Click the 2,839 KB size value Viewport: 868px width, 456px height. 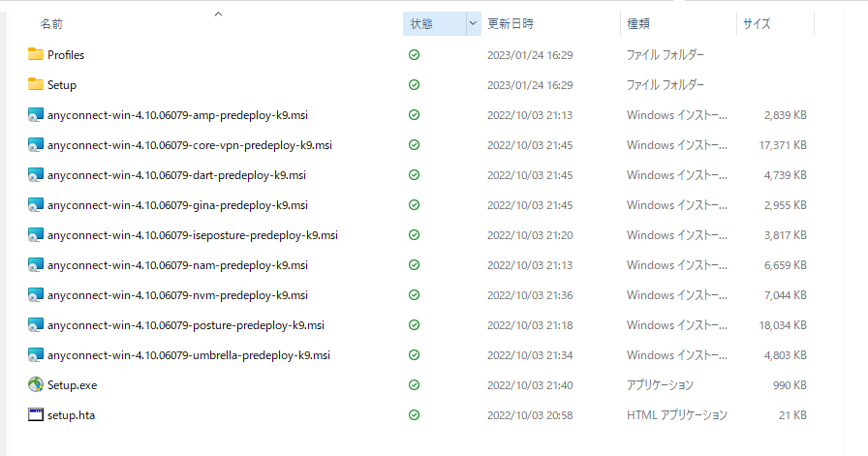785,114
